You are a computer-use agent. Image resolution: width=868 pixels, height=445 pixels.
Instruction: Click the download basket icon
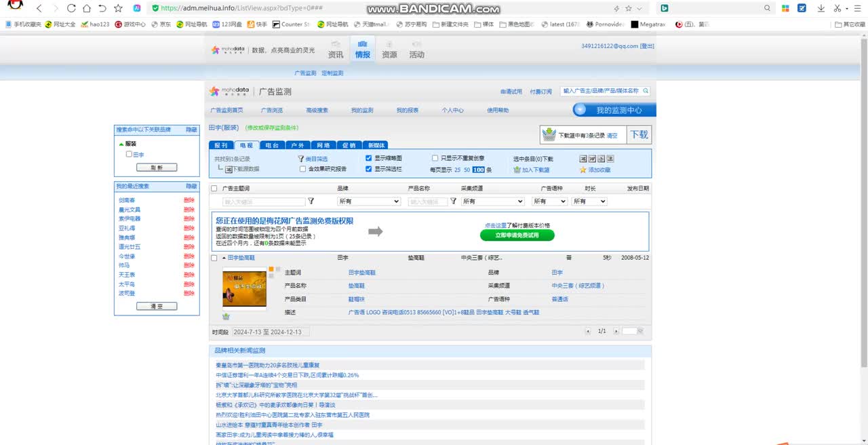tap(549, 135)
